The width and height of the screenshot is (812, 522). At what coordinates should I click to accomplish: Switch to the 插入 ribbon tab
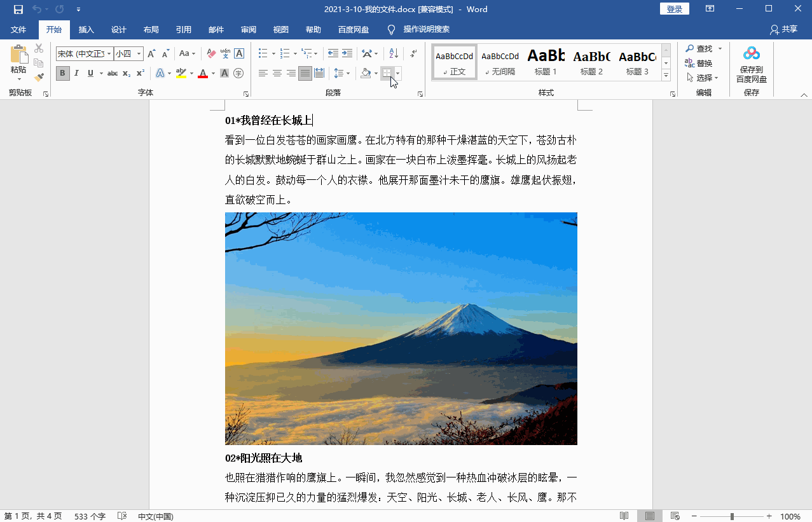coord(86,29)
